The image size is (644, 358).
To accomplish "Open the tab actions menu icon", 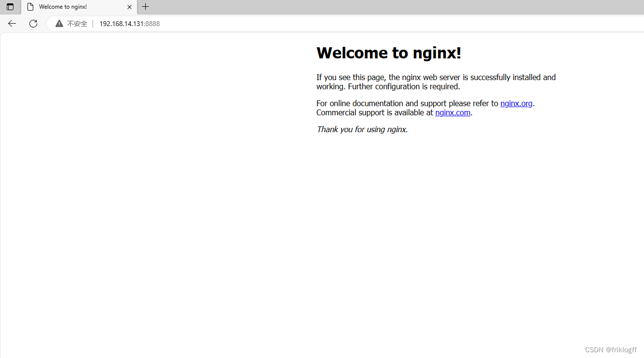I will [10, 7].
